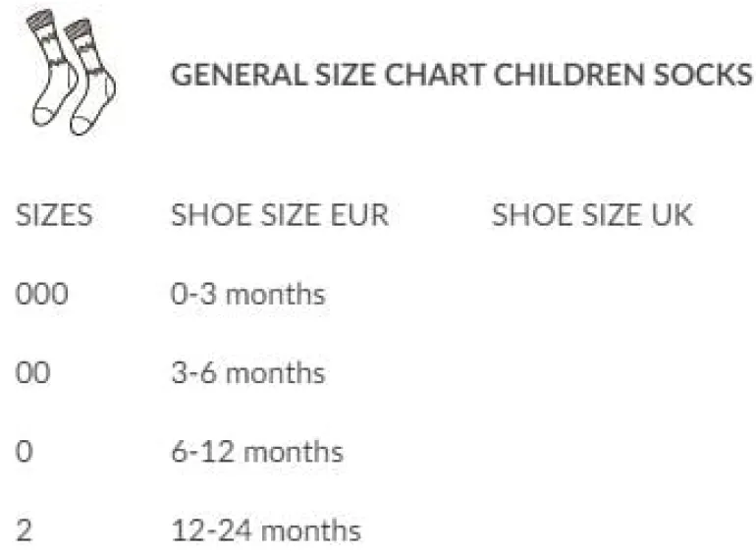Click the SIZES column header
756x554 pixels.
pyautogui.click(x=54, y=215)
